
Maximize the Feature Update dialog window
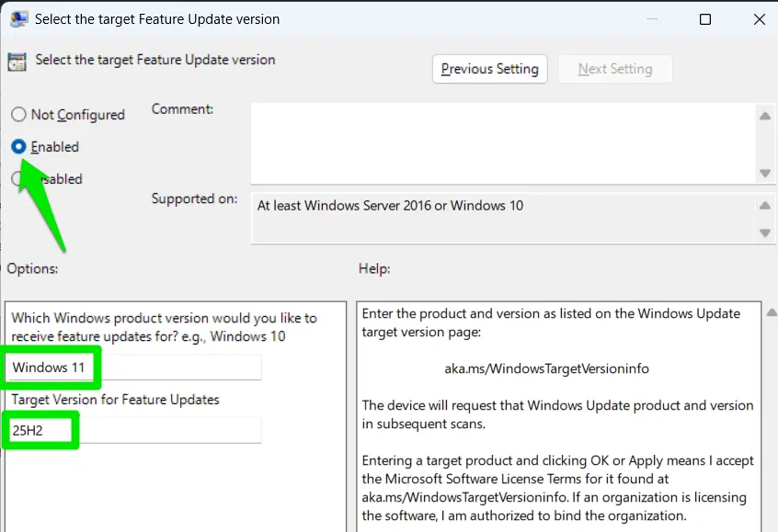[x=704, y=19]
